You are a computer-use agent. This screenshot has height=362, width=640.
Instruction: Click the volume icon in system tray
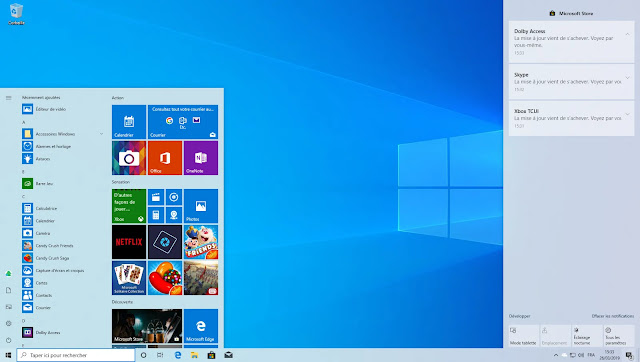(581, 355)
